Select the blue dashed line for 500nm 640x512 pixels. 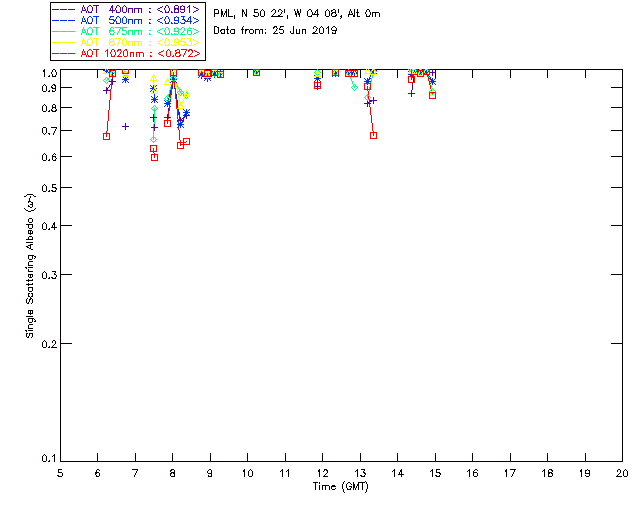tap(64, 20)
